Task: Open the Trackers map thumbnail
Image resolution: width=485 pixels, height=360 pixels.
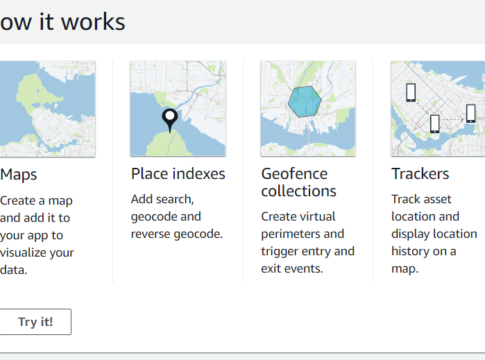Action: pyautogui.click(x=438, y=109)
